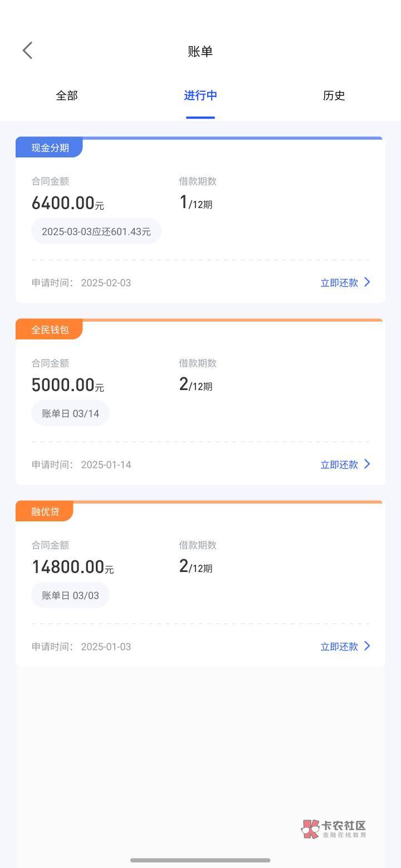This screenshot has width=401, height=868.
Task: Switch to the 全部 tab
Action: [67, 96]
